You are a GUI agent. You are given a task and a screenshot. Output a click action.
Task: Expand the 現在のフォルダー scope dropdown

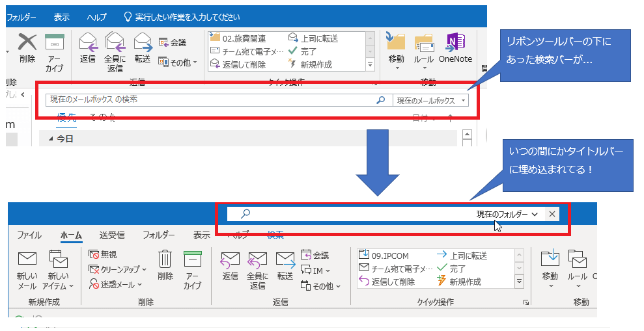pyautogui.click(x=507, y=214)
